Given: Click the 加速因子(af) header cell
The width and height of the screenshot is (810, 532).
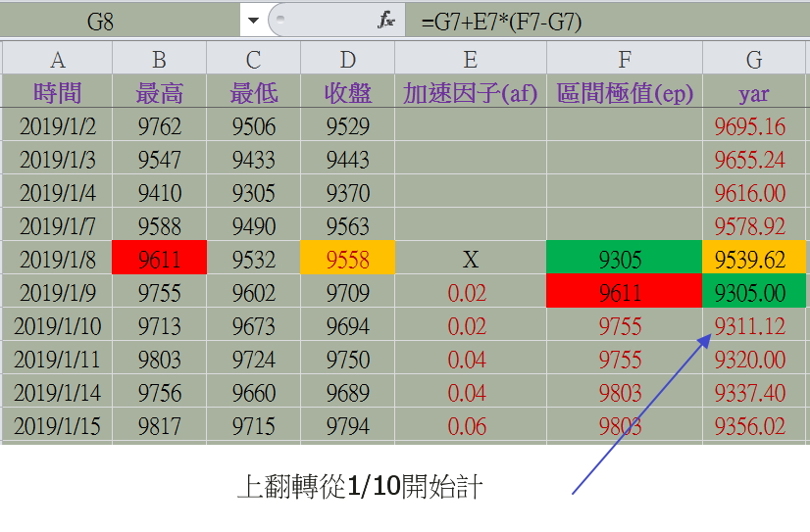Looking at the screenshot, I should click(471, 92).
